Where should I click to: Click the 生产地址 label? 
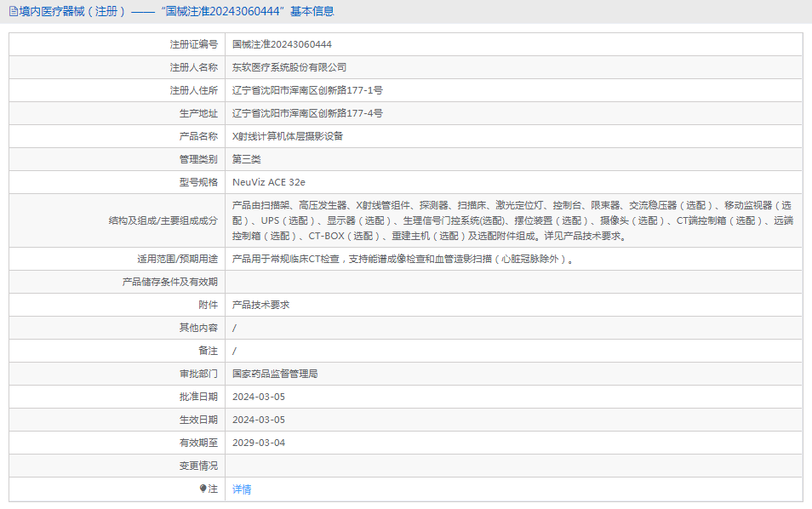click(x=198, y=113)
